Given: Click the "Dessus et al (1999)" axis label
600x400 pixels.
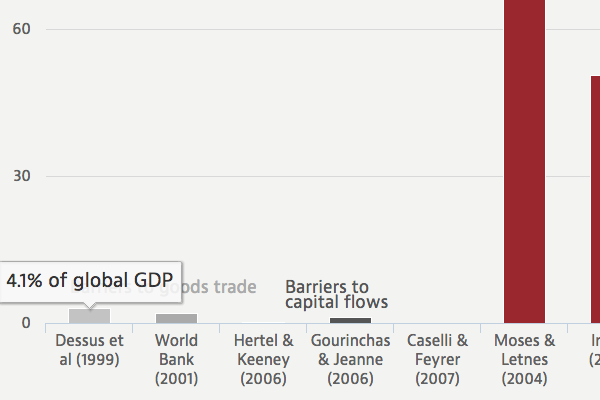Looking at the screenshot, I should (x=89, y=350).
